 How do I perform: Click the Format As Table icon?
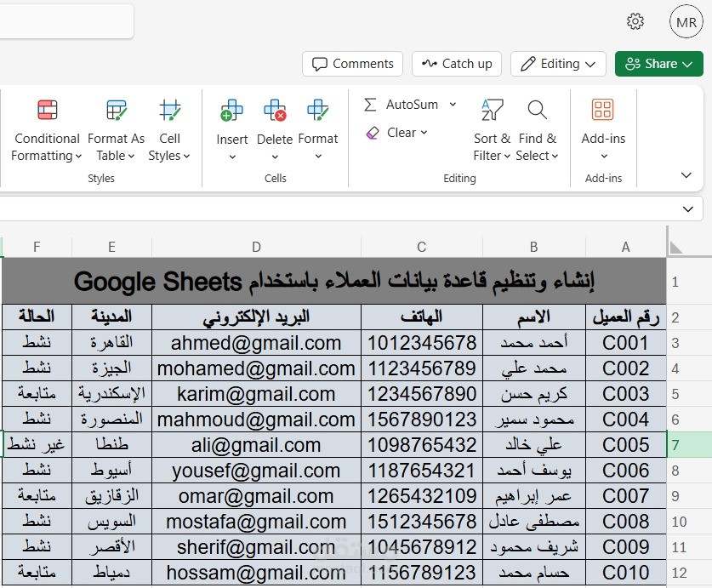(117, 110)
